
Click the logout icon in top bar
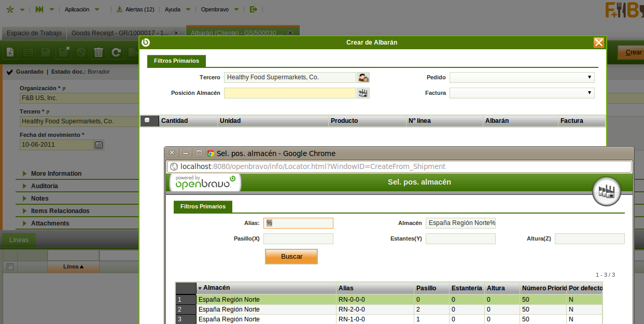click(x=253, y=9)
